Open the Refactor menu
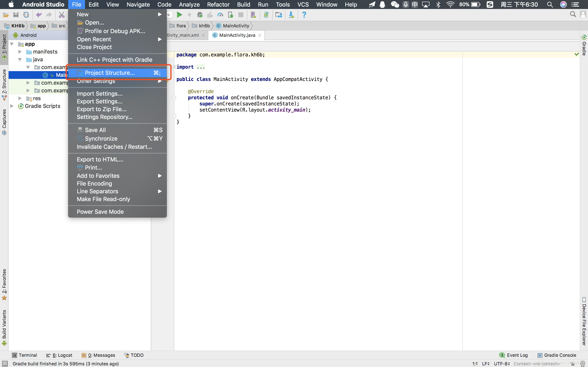588x367 pixels. [218, 4]
